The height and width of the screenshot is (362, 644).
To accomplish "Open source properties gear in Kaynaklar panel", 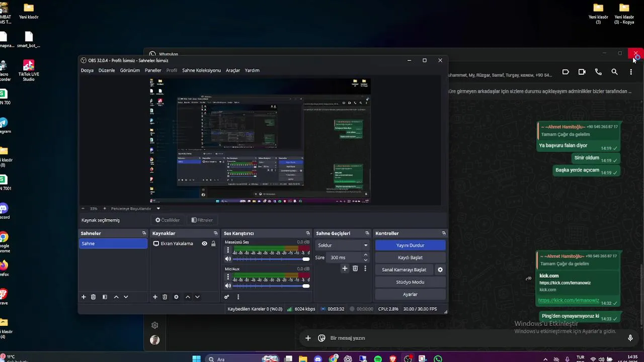I will [176, 297].
